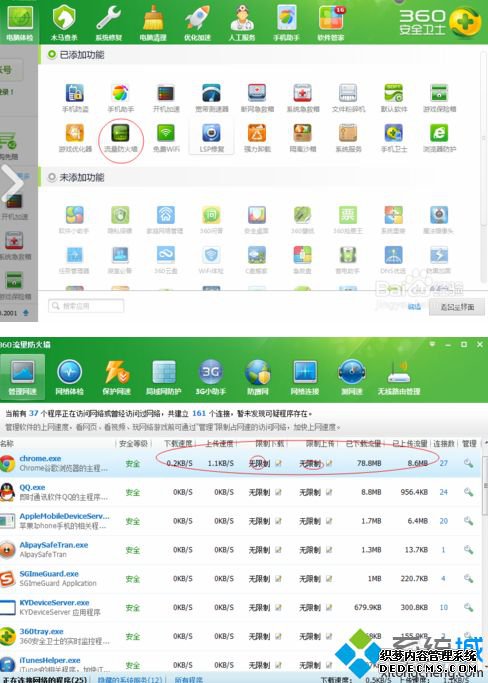Click the large right-arrow on left panel
Viewport: 488px width, 683px height.
(12, 183)
